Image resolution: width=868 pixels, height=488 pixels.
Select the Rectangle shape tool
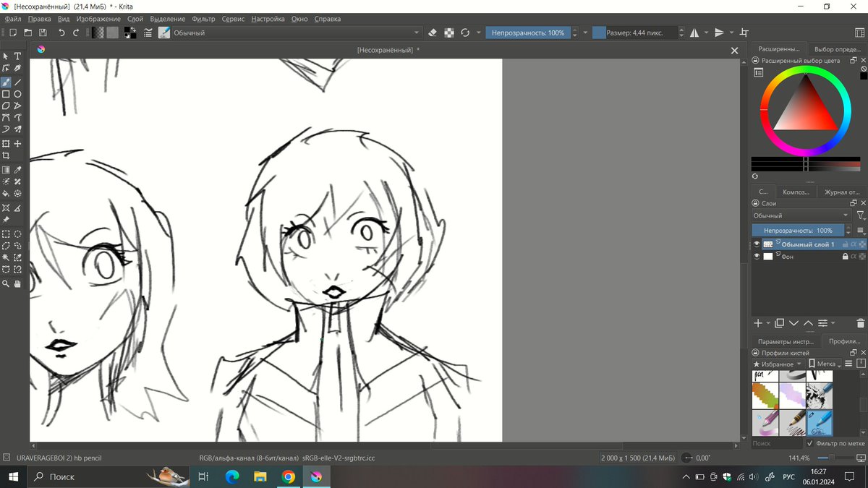coord(6,94)
